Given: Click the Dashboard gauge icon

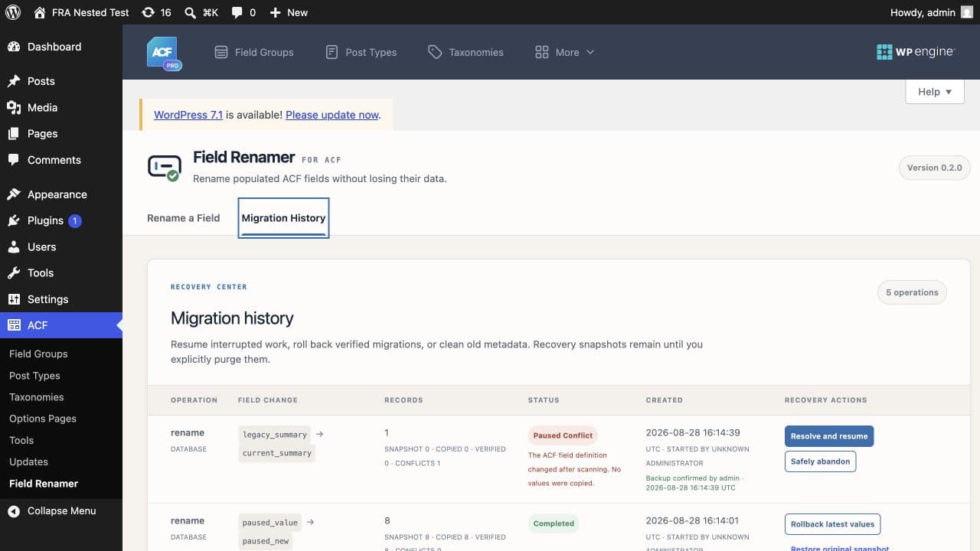Looking at the screenshot, I should (x=14, y=47).
